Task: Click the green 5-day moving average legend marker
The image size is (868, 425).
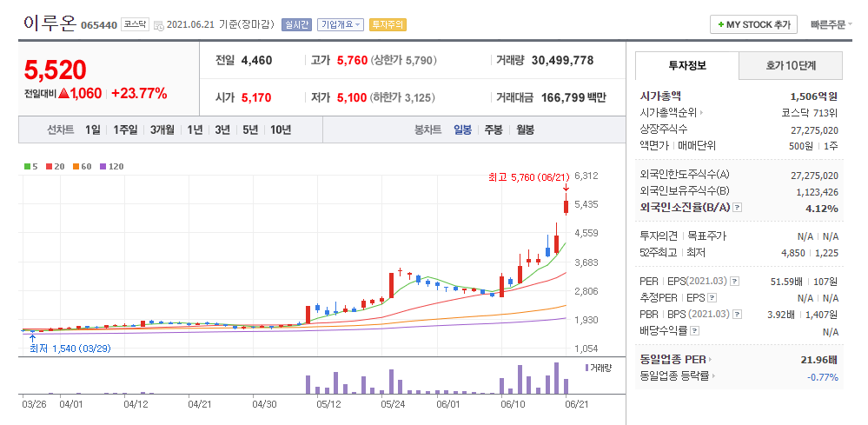Action: 27,167
